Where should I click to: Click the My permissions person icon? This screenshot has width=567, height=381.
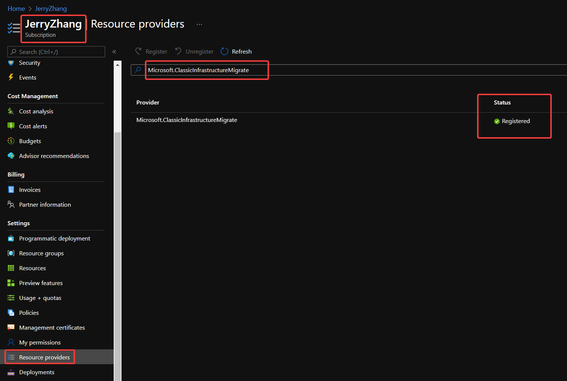point(11,342)
